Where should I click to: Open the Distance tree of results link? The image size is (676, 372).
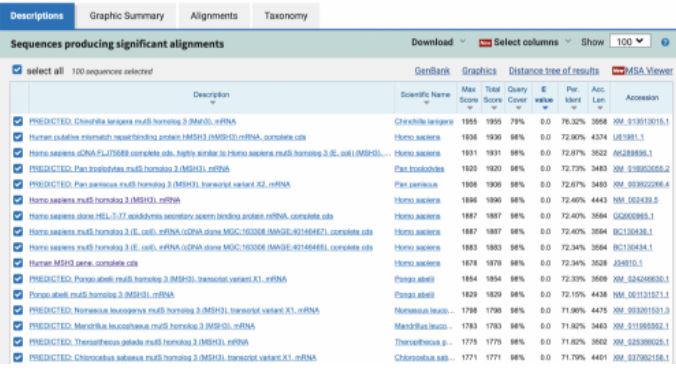[554, 71]
